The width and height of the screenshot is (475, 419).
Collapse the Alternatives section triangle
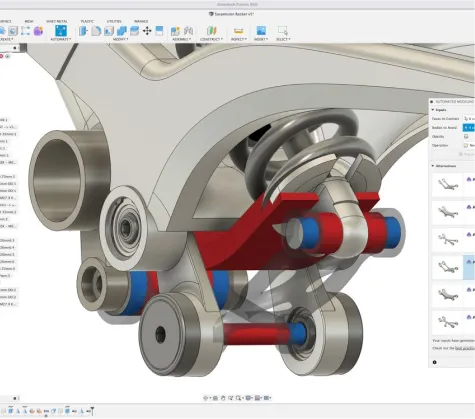tap(433, 166)
